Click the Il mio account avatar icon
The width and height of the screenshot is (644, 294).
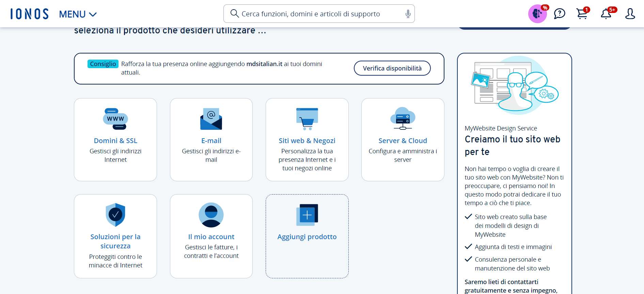(x=211, y=215)
